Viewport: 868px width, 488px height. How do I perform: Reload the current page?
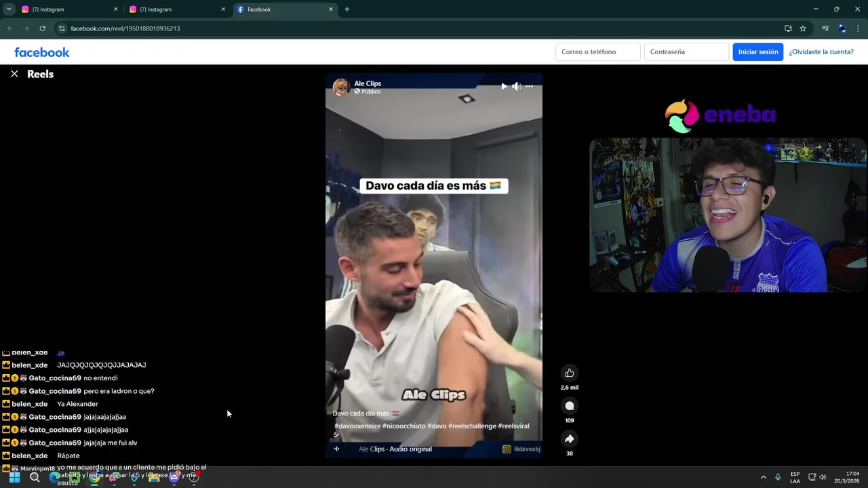click(42, 28)
